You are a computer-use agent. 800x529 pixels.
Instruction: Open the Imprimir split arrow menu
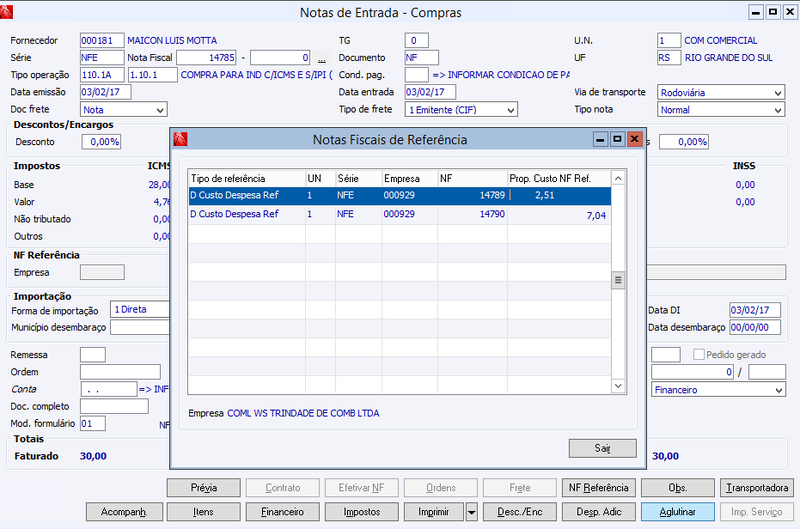(472, 512)
